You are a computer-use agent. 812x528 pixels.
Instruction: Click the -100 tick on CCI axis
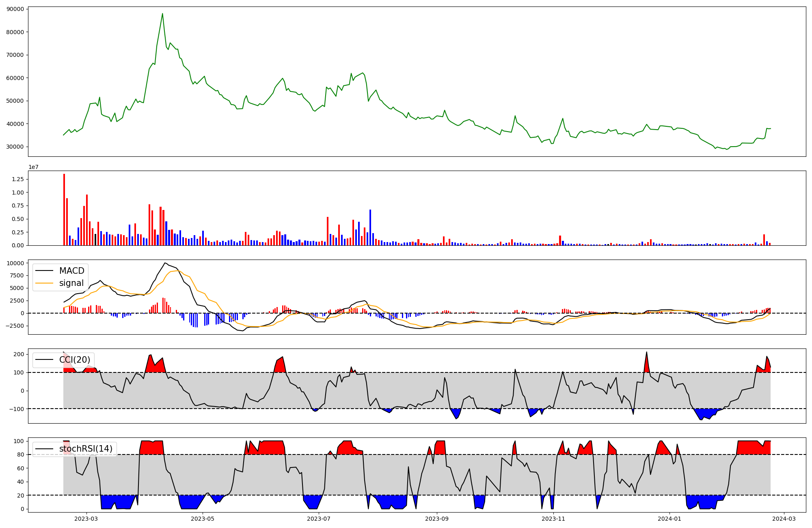pos(16,409)
